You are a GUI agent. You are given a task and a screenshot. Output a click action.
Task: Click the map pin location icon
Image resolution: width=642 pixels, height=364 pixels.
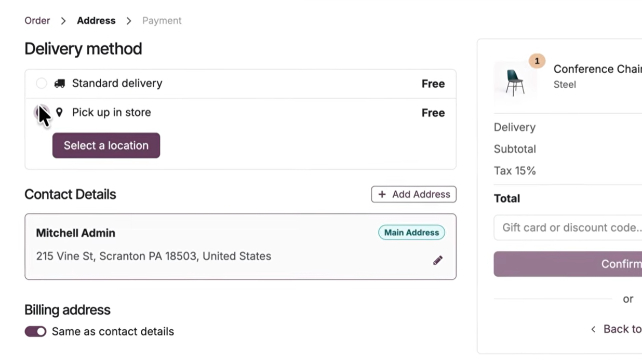click(59, 112)
